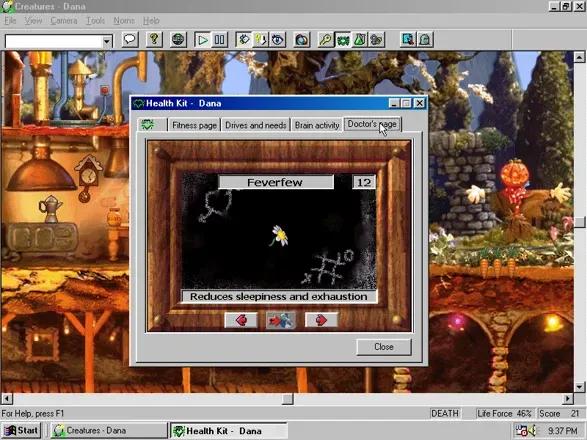Click the gravestone funeral kit icon
This screenshot has height=440, width=587.
pyautogui.click(x=425, y=39)
